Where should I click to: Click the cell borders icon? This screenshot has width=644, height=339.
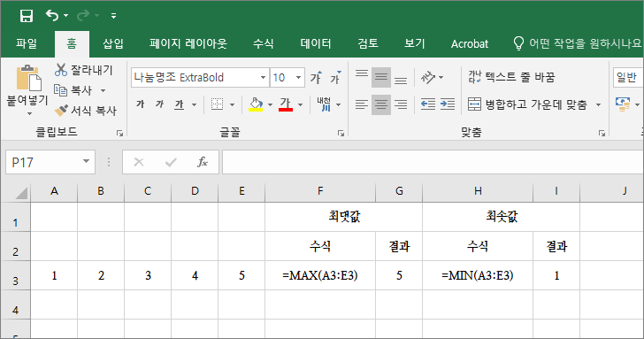point(217,104)
